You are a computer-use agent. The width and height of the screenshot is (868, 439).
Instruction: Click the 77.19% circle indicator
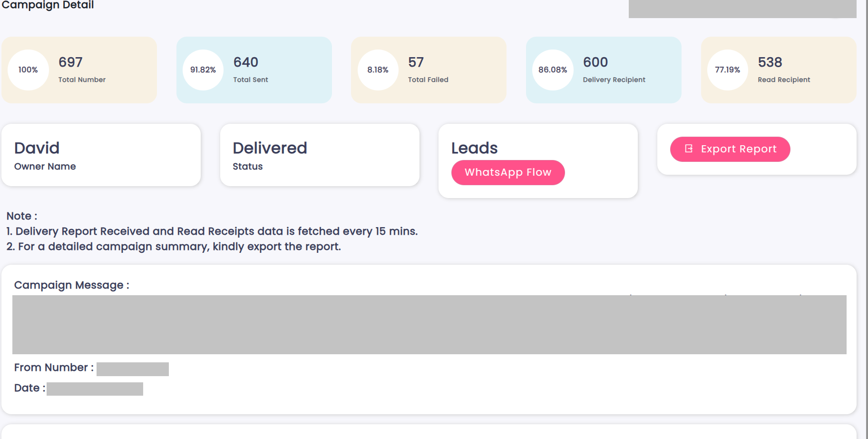pyautogui.click(x=728, y=70)
